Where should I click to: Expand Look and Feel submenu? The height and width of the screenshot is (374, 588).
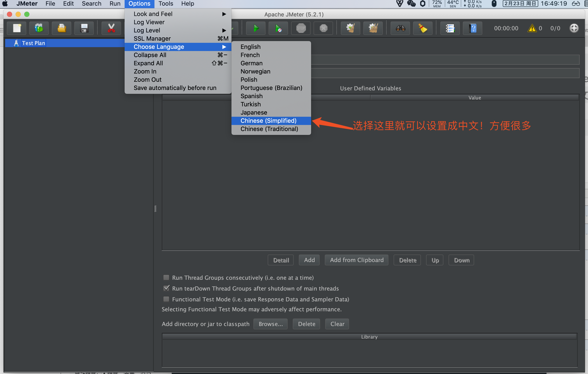[178, 14]
